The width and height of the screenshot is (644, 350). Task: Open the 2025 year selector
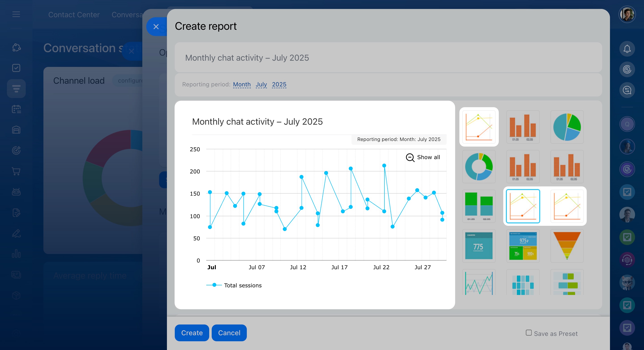coord(279,85)
